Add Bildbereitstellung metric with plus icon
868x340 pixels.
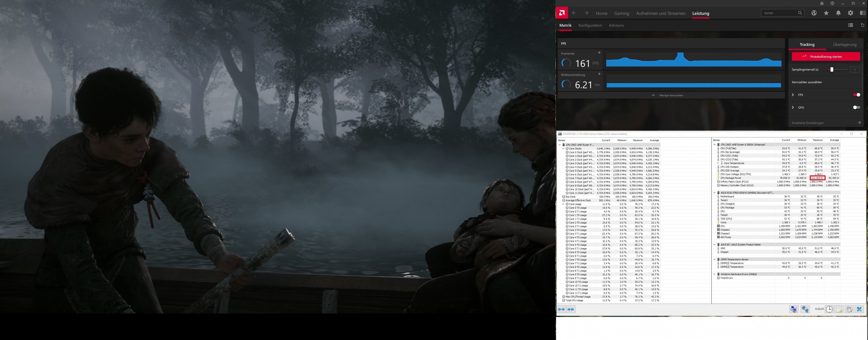tap(599, 74)
